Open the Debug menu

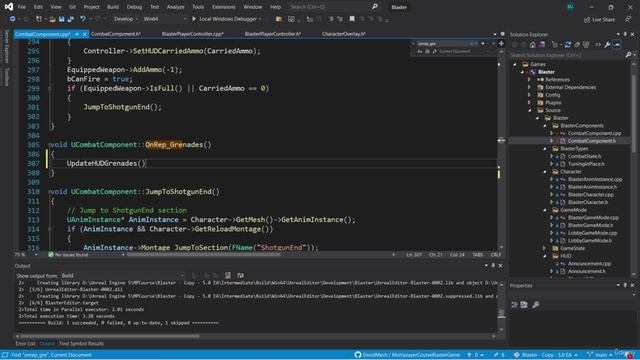[x=134, y=7]
